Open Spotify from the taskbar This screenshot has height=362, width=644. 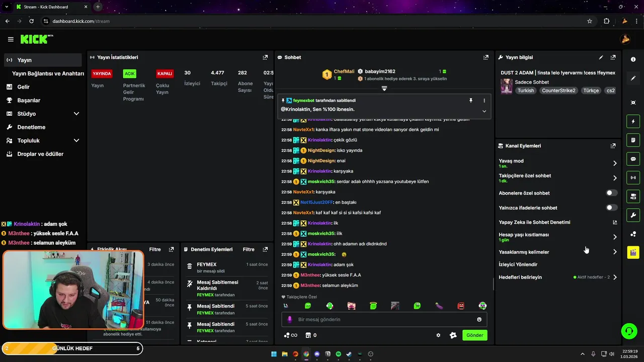click(x=338, y=354)
